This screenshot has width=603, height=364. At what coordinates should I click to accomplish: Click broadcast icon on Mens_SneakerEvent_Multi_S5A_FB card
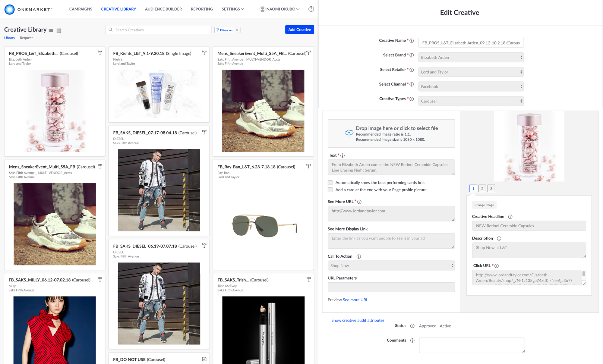tap(100, 166)
